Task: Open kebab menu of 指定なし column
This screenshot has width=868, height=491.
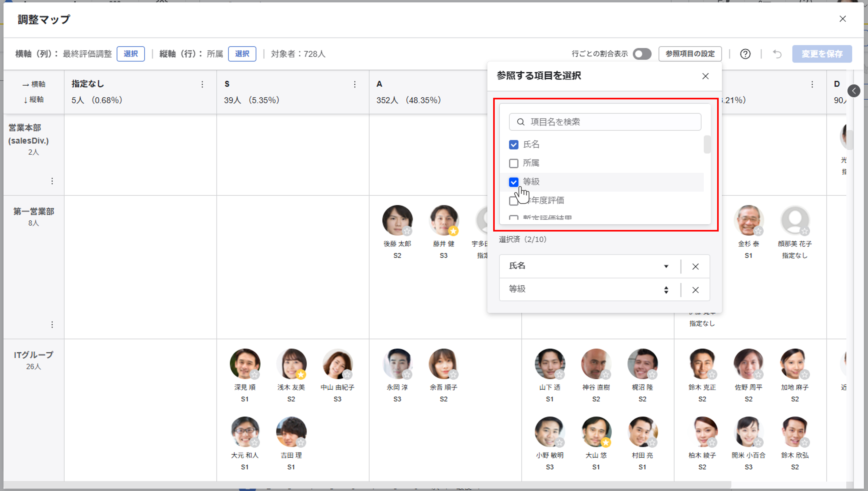Action: pyautogui.click(x=202, y=84)
